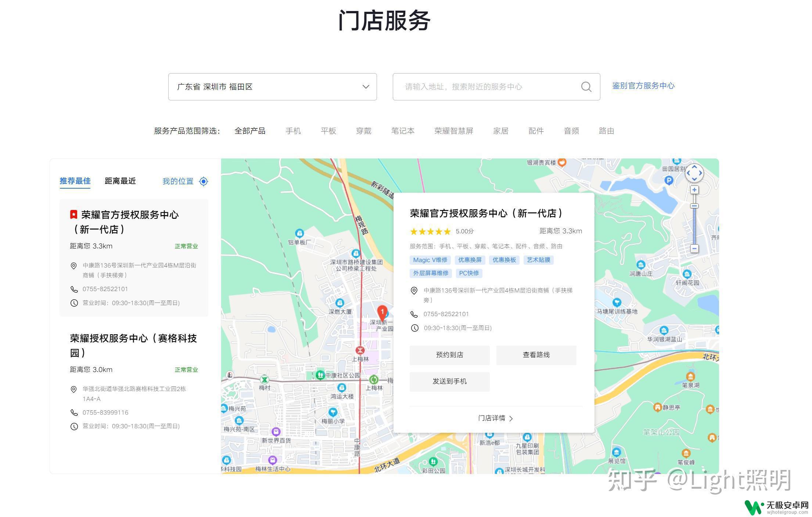Viewport: 812px width, 517px height.
Task: Select store card 荣耀官方授权服务中心（新一代店）in list
Action: (134, 258)
